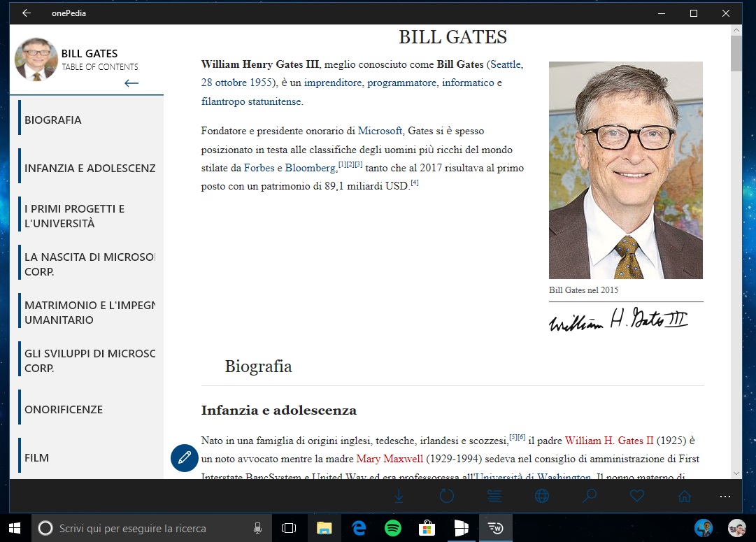Click the back arrow in onePedia title bar
This screenshot has width=756, height=542.
pyautogui.click(x=27, y=13)
